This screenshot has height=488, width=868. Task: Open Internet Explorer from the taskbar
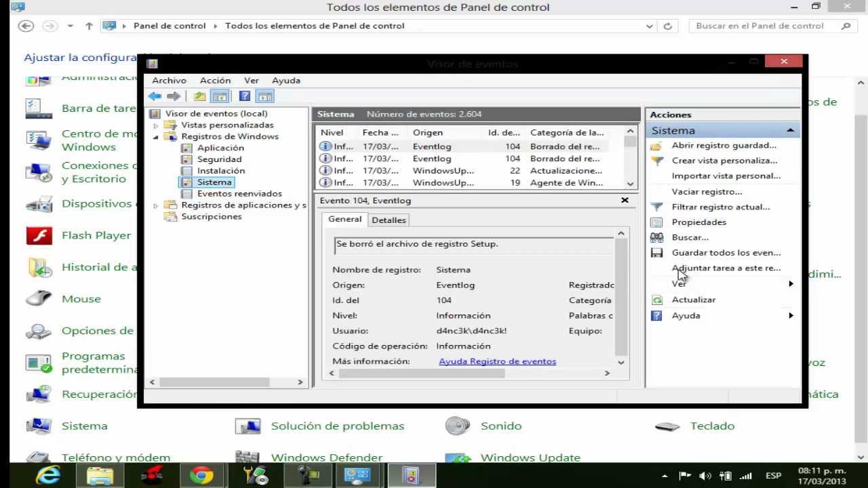point(47,476)
